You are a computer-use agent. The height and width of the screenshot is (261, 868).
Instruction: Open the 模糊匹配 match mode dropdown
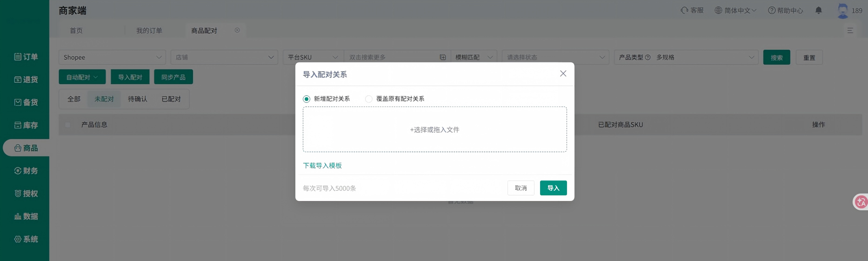click(x=474, y=57)
